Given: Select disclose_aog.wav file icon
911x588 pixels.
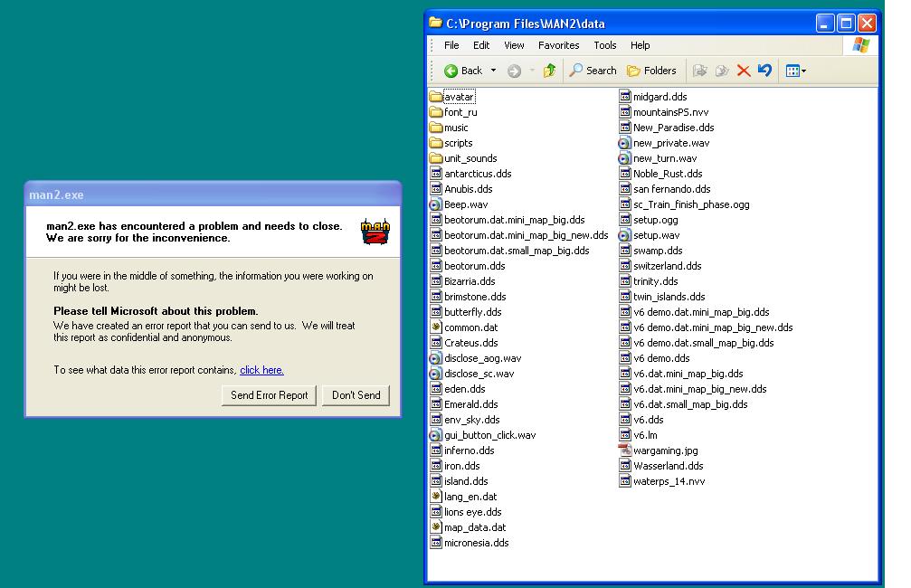Looking at the screenshot, I should 436,358.
